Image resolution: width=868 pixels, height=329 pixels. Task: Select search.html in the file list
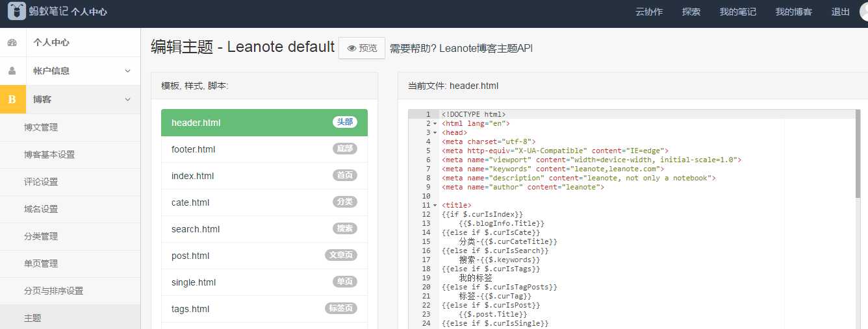(x=264, y=229)
